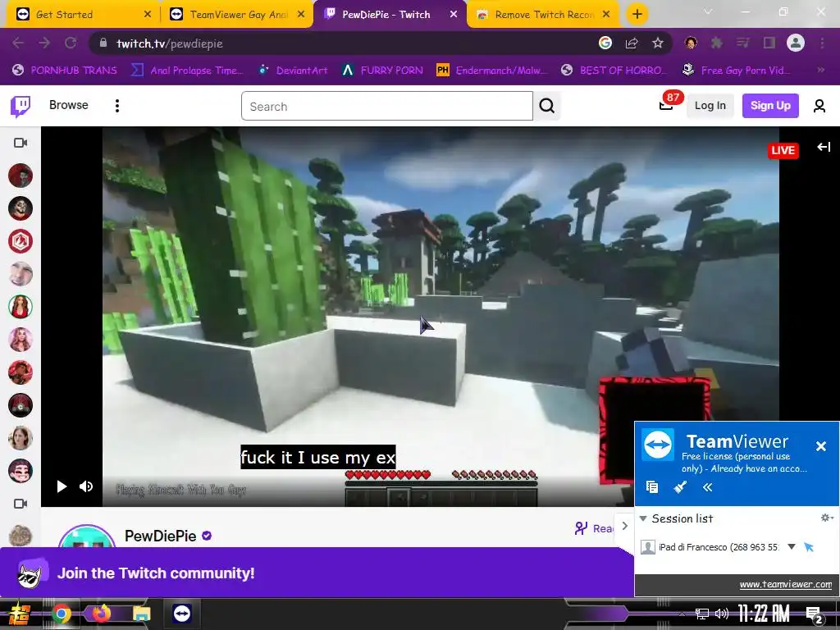Click the taskbar volume speaker icon
Screen dimensions: 840x630
tap(722, 614)
